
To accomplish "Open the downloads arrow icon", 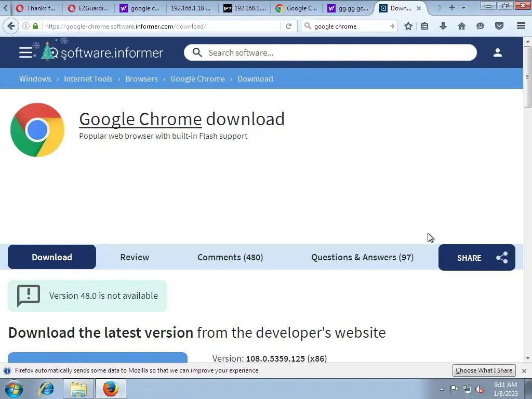I will coord(443,26).
